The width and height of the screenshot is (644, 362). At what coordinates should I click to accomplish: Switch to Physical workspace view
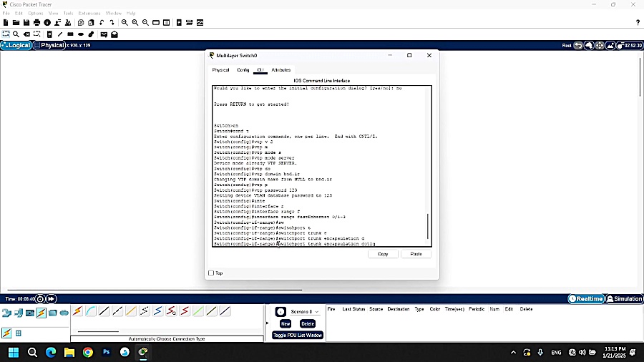(x=49, y=45)
